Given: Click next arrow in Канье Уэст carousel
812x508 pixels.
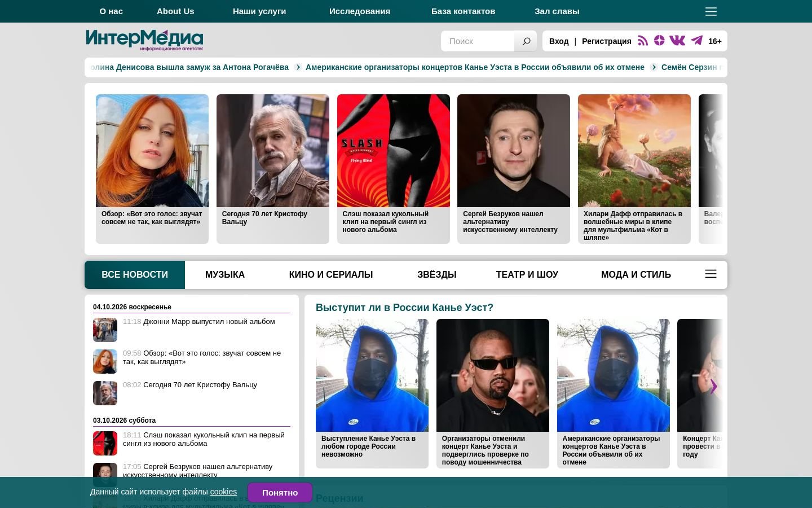Looking at the screenshot, I should point(713,387).
